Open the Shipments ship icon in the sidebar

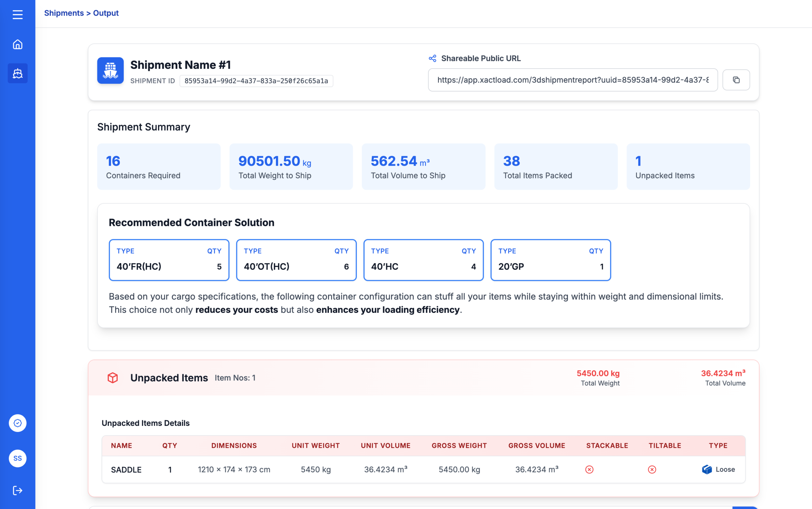17,73
